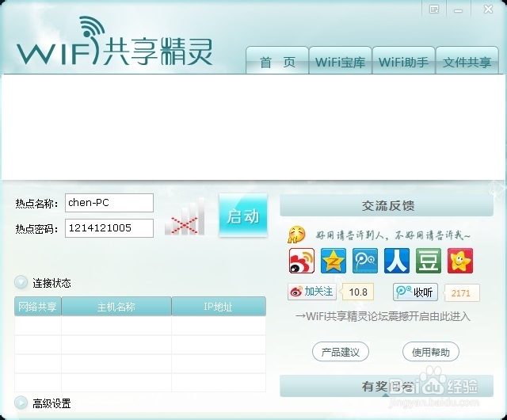Screen dimensions: 507x420
Task: Click the 收听 Tencent Weibo button
Action: click(x=415, y=292)
